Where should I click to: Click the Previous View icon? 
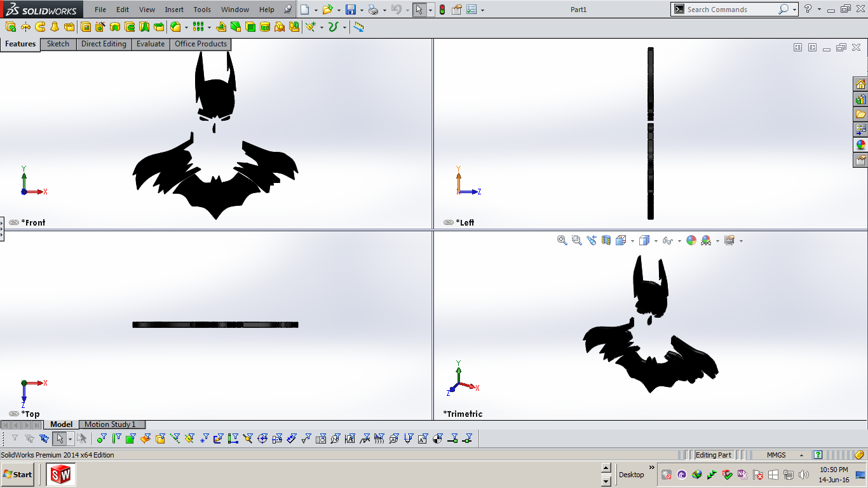tap(592, 240)
